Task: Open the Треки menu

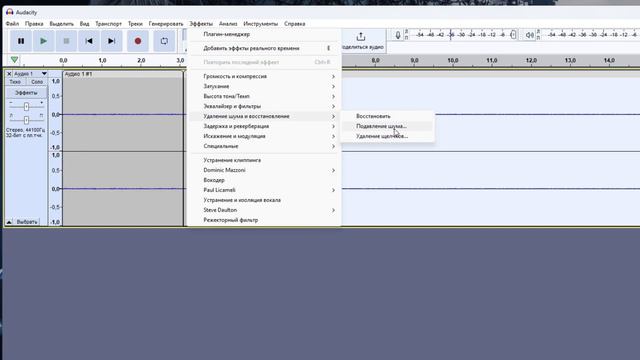Action: tap(135, 24)
